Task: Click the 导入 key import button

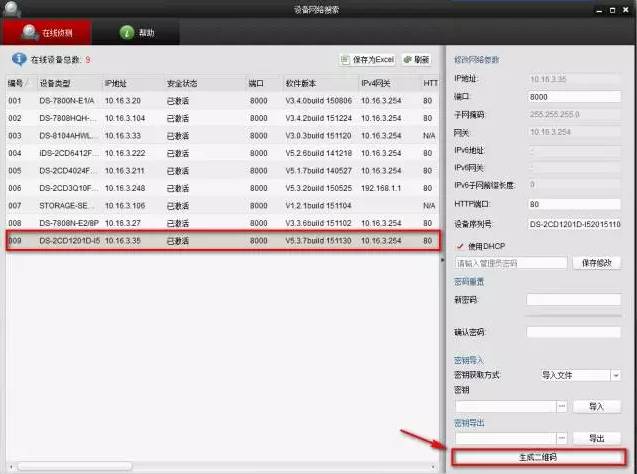Action: tap(596, 407)
